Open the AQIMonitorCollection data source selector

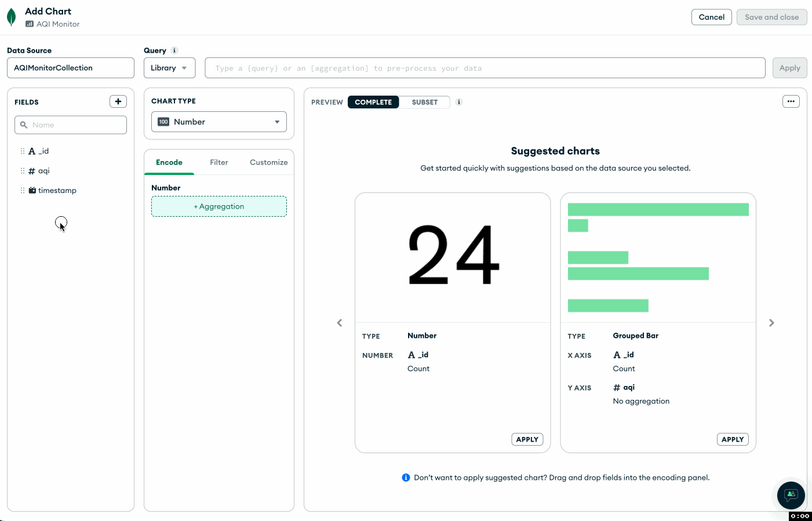71,68
